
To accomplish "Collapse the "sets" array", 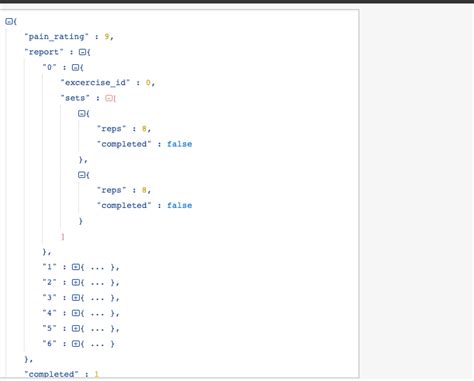I will [x=109, y=98].
